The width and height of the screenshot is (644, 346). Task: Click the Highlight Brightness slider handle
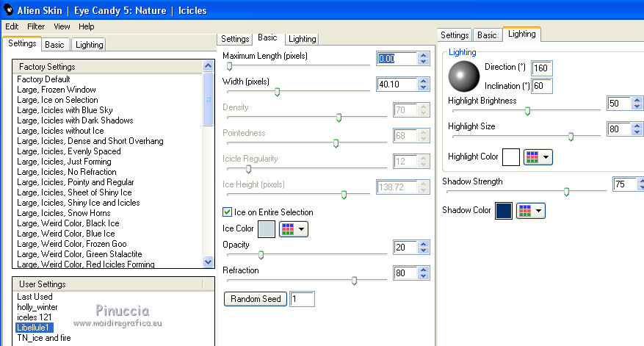[527, 111]
